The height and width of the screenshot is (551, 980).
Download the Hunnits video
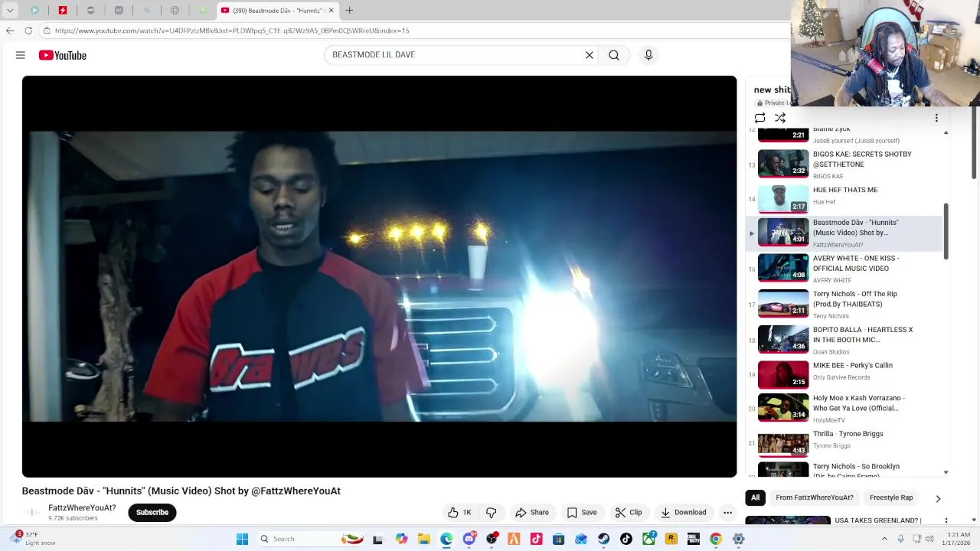tap(683, 513)
